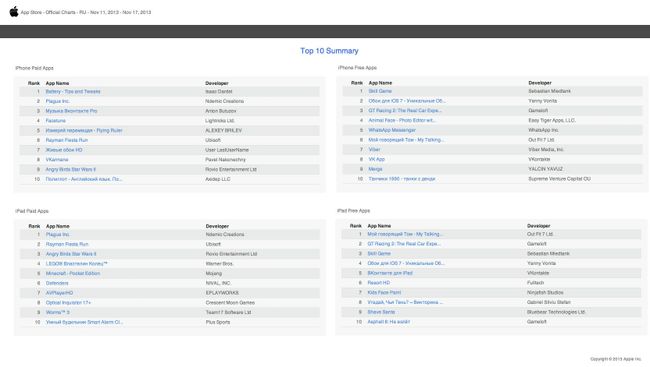Open Skill Game in iPad Free Apps
This screenshot has width=650, height=367.
coord(379,254)
